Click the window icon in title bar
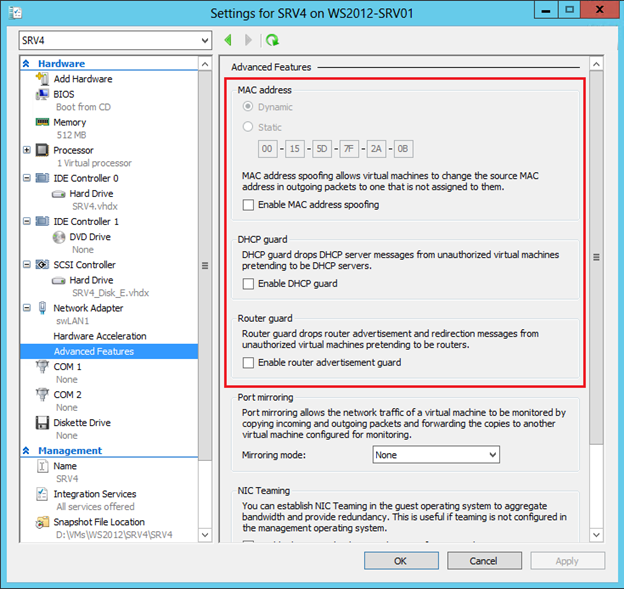The width and height of the screenshot is (624, 589). point(15,13)
